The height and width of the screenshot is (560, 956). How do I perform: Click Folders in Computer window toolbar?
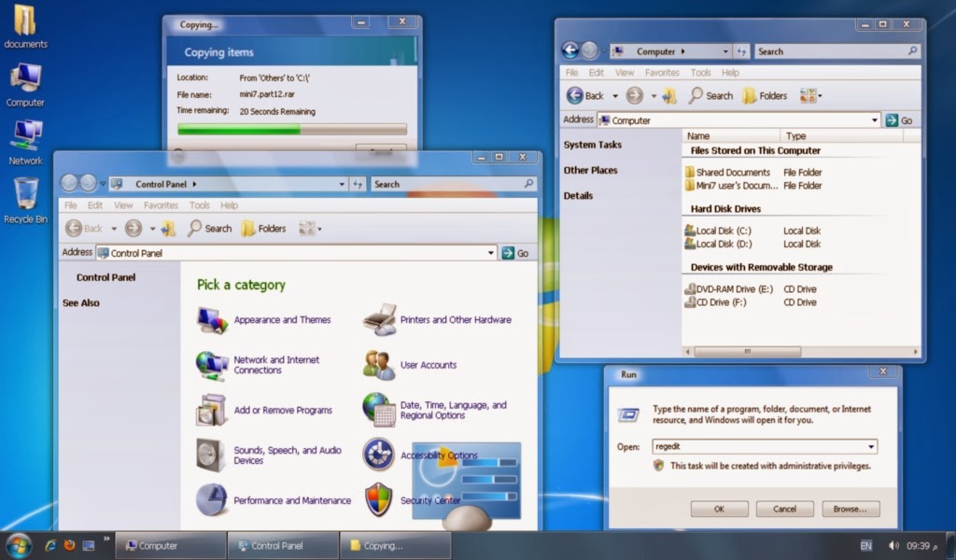pos(765,96)
